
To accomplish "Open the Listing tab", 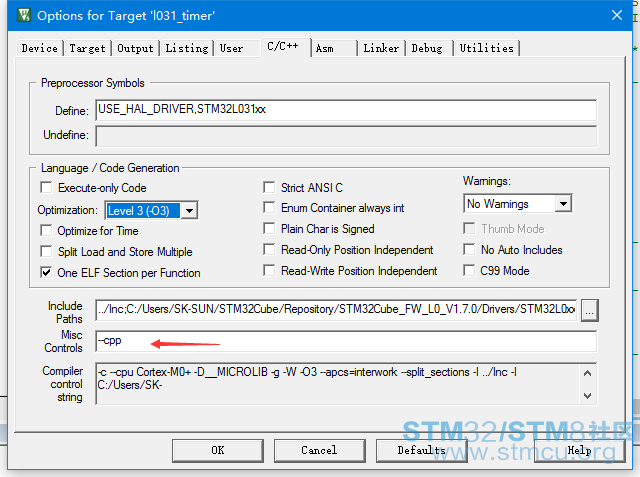I will coord(187,48).
